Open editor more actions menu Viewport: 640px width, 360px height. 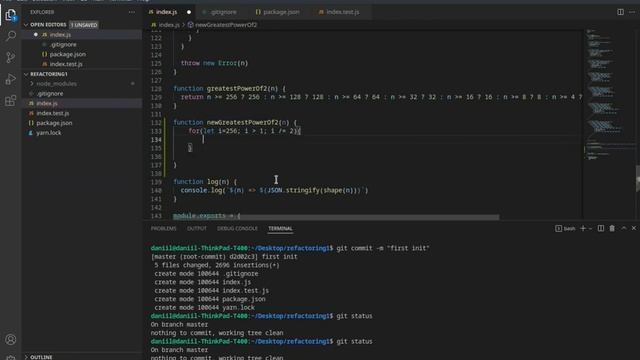tap(632, 12)
